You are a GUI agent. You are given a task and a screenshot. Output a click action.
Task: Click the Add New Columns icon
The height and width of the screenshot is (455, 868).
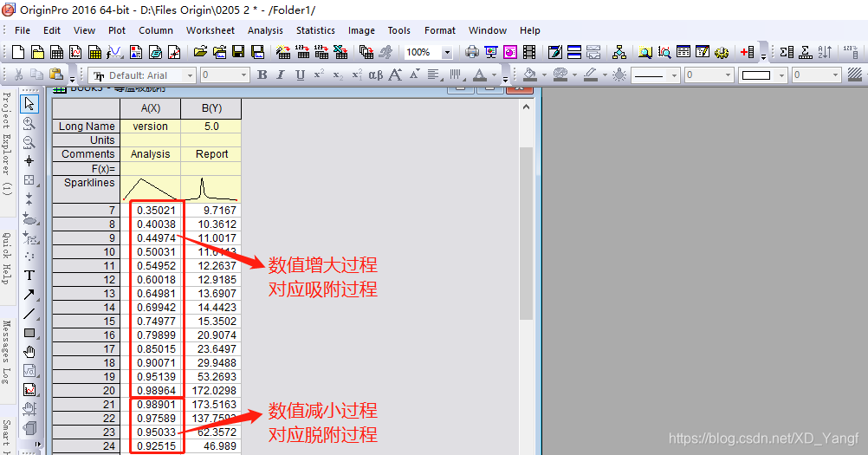747,52
